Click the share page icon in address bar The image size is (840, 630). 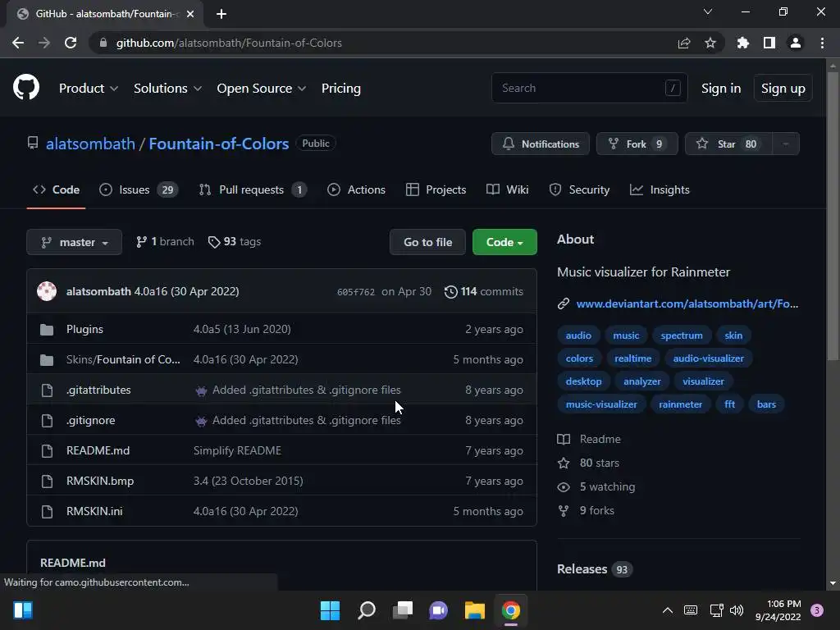(x=684, y=43)
